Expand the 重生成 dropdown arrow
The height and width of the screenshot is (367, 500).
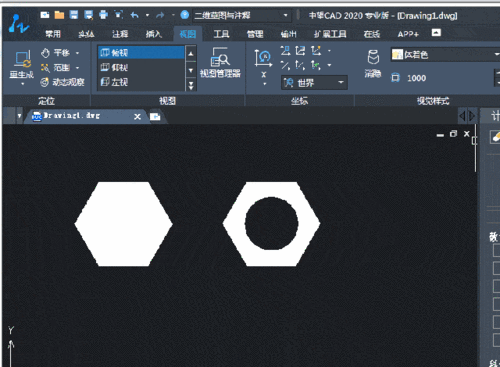[x=22, y=84]
